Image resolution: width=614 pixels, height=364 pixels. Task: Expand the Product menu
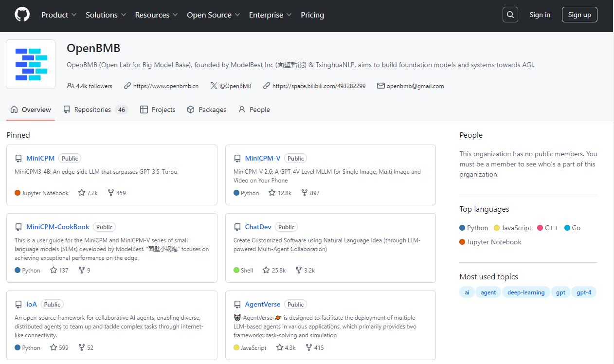(59, 15)
